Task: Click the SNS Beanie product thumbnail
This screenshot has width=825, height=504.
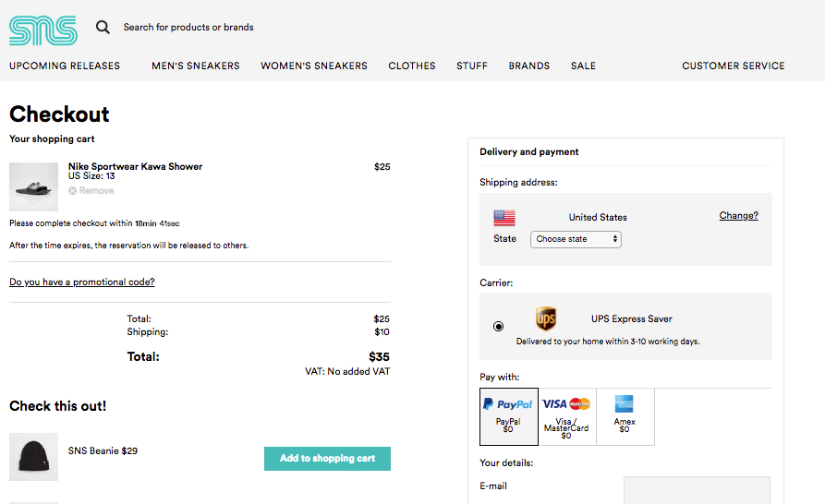Action: (33, 457)
